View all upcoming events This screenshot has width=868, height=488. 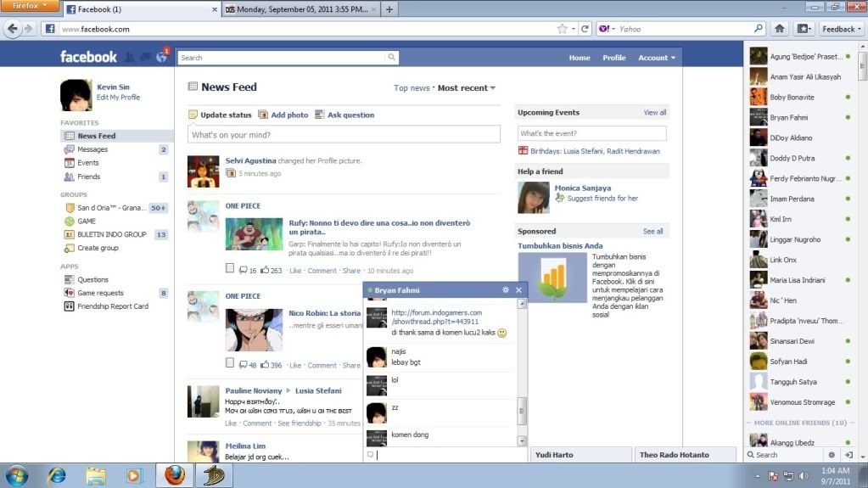pyautogui.click(x=655, y=112)
